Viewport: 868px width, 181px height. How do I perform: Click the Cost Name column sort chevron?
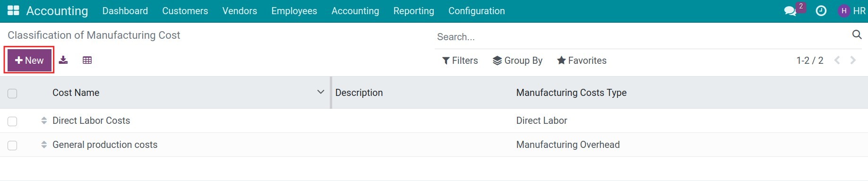click(320, 92)
